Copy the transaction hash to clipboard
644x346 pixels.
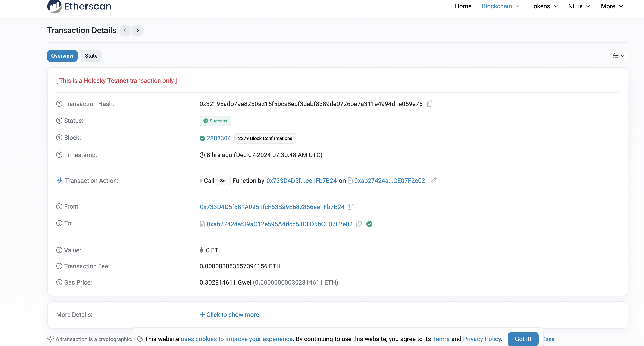click(x=429, y=104)
